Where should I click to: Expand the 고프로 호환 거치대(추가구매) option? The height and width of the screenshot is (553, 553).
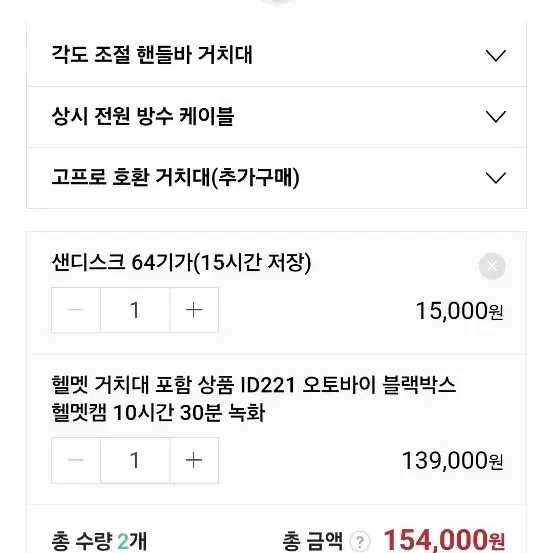click(x=276, y=178)
